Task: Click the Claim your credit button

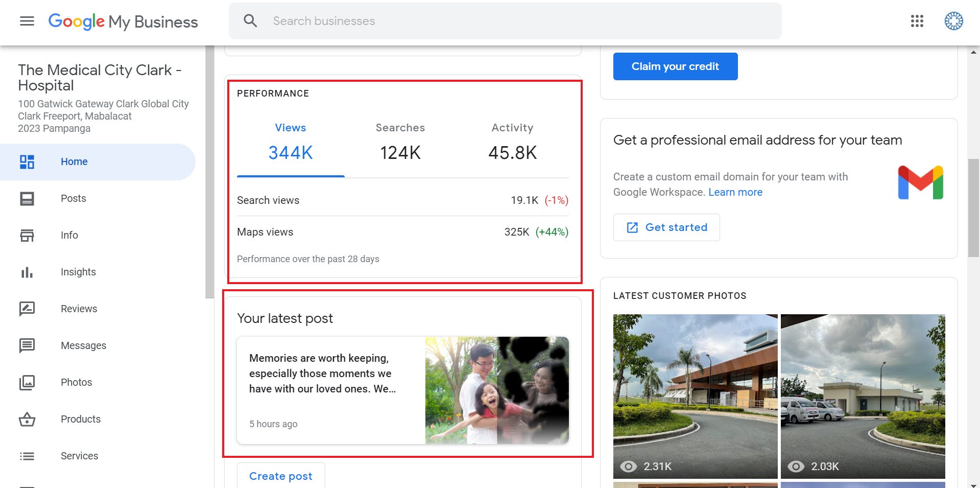Action: (x=675, y=66)
